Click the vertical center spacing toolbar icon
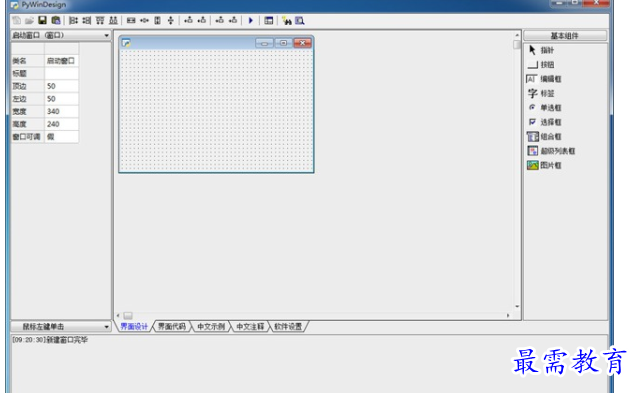This screenshot has width=635, height=393. pyautogui.click(x=170, y=20)
